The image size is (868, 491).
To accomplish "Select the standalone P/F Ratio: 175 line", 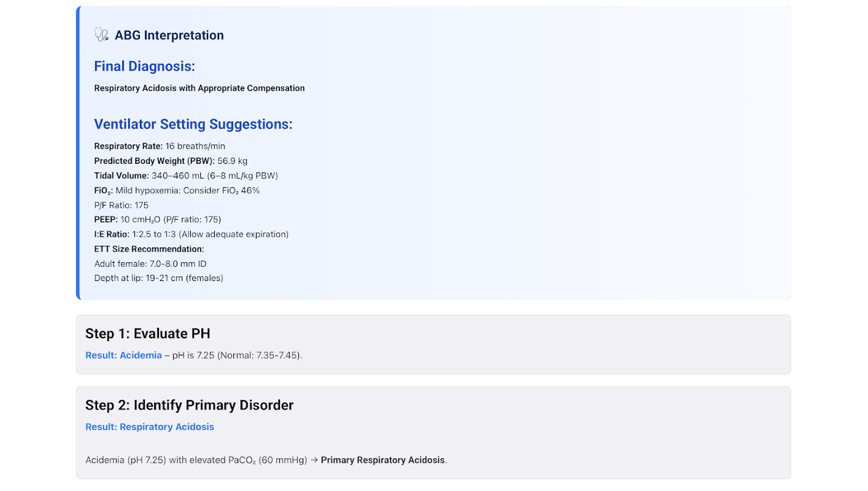I will point(122,205).
